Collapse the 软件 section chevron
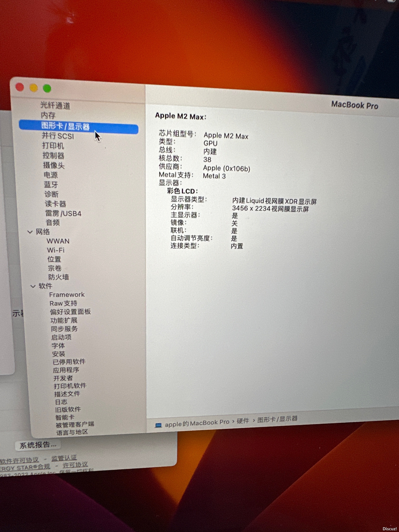399x532 pixels. click(x=33, y=286)
